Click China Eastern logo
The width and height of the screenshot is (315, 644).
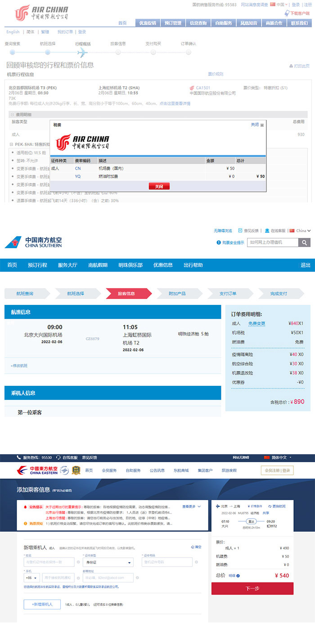[37, 470]
